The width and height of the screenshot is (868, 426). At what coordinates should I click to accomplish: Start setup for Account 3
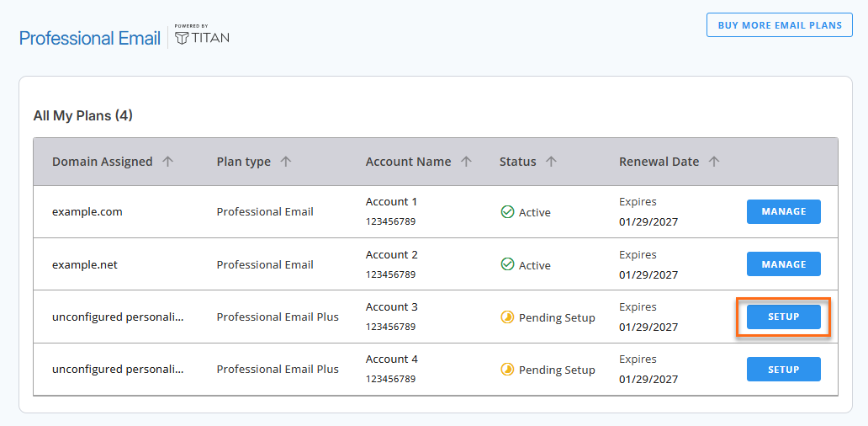tap(783, 317)
